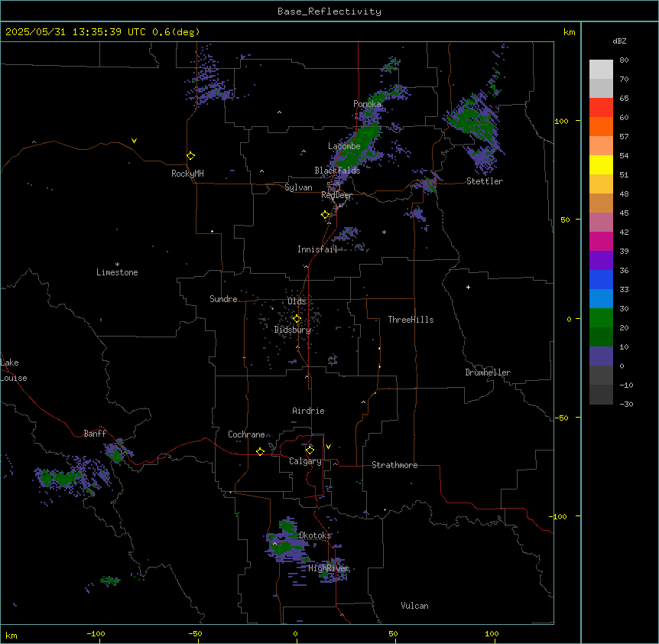Click the Sundre town label

(x=223, y=299)
